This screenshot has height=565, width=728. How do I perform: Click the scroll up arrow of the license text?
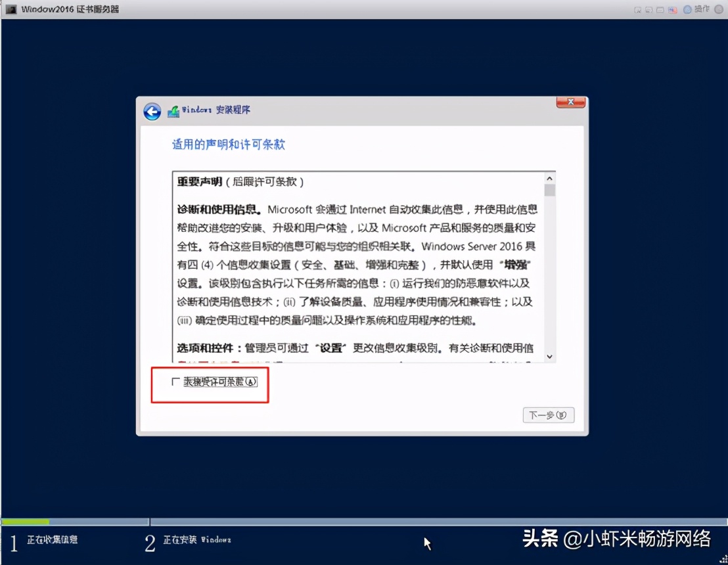[x=549, y=178]
